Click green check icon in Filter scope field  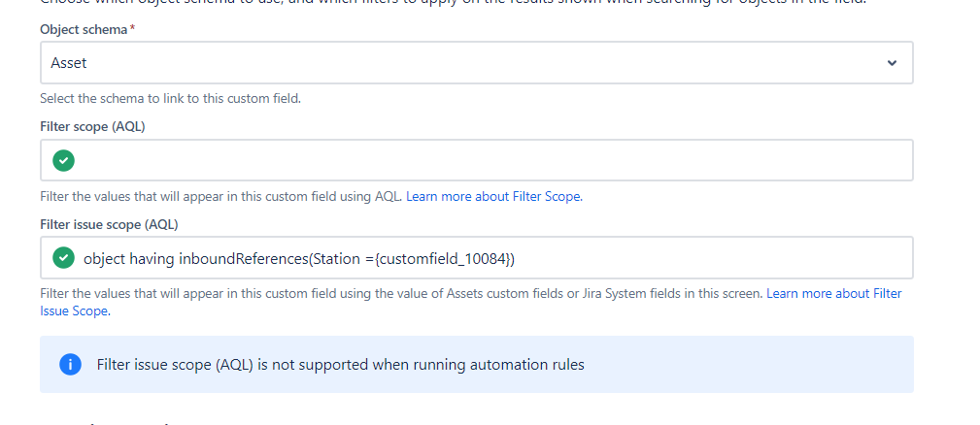click(x=63, y=160)
